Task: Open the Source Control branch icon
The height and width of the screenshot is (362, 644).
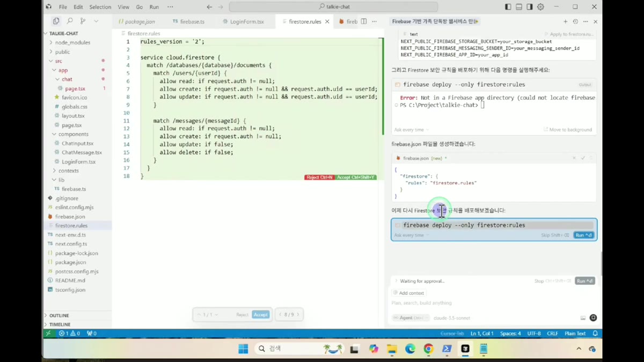Action: click(x=83, y=21)
